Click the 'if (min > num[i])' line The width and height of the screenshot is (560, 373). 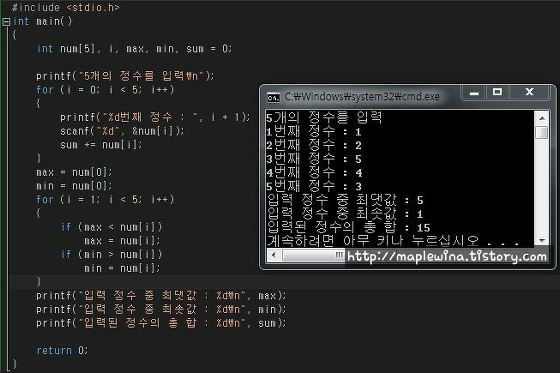pos(111,254)
